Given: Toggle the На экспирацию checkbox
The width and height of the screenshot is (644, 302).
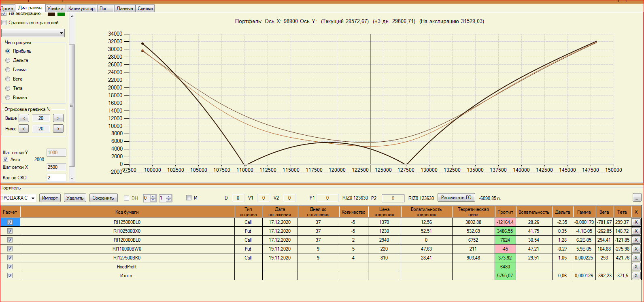Looking at the screenshot, I should coord(4,13).
